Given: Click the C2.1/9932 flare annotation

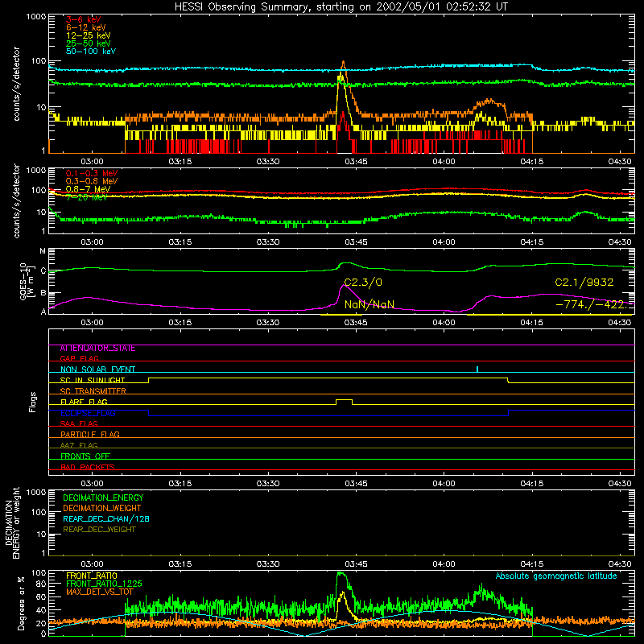Looking at the screenshot, I should 584,283.
